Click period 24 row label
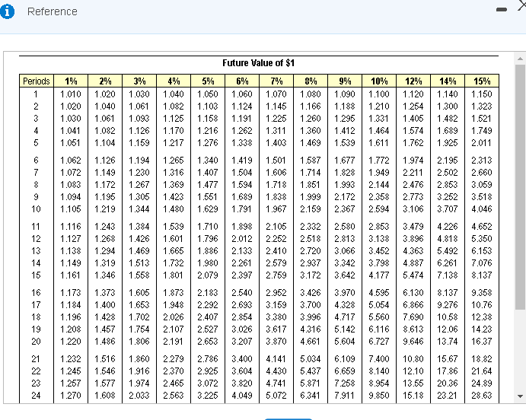526x420 pixels. pyautogui.click(x=36, y=396)
